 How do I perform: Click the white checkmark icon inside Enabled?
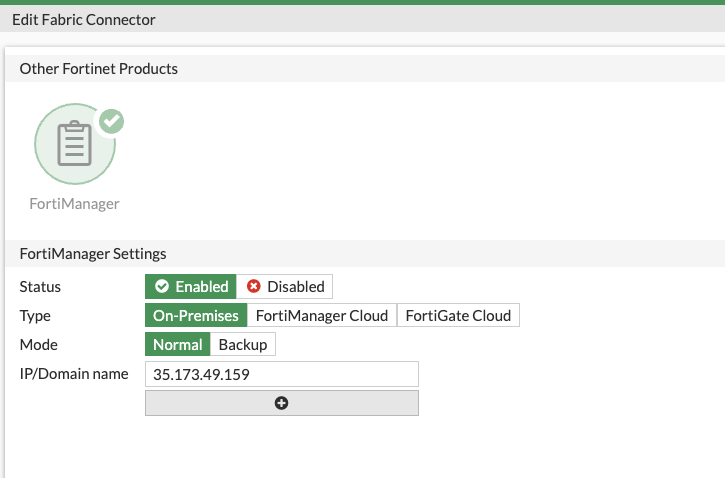pyautogui.click(x=162, y=286)
